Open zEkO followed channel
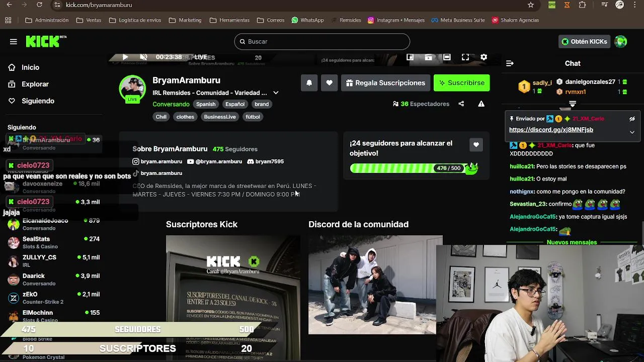 54,298
